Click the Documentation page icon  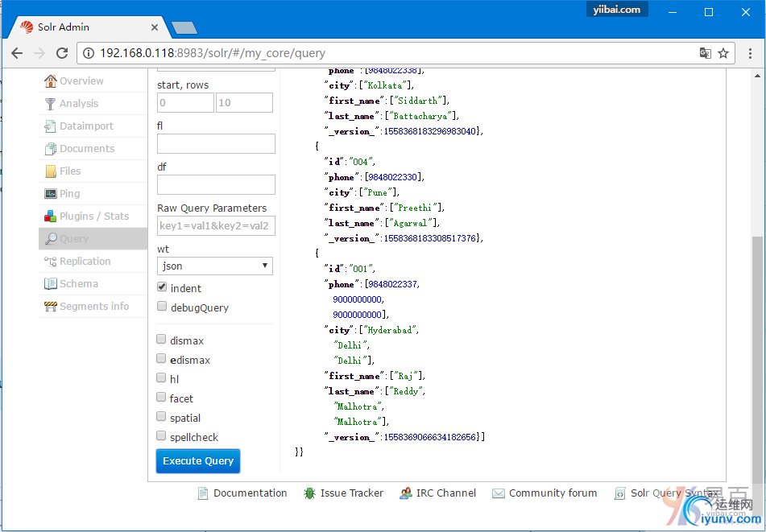[x=203, y=493]
